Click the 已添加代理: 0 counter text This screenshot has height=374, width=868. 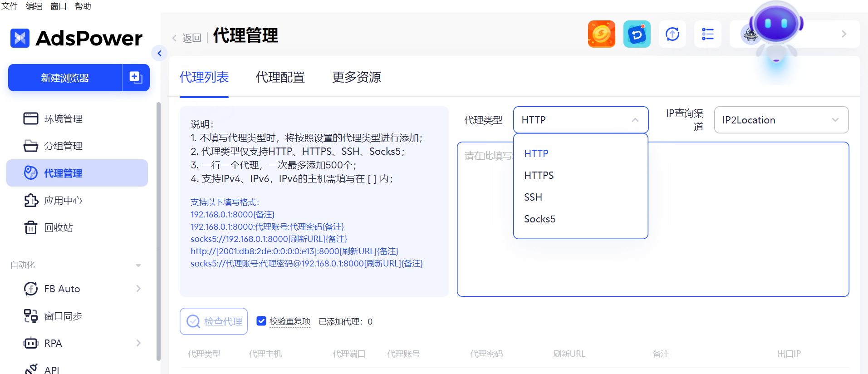pyautogui.click(x=346, y=321)
